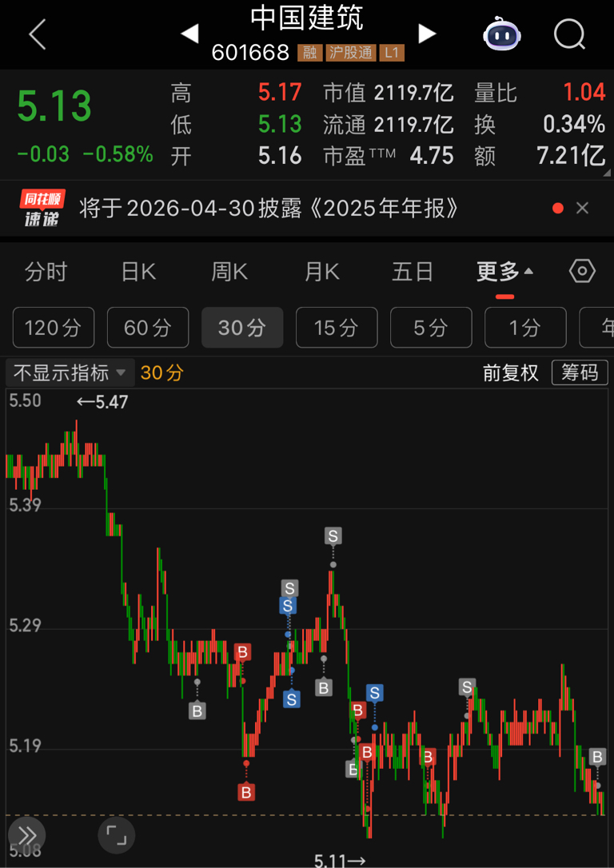Image resolution: width=614 pixels, height=868 pixels.
Task: Tap the topmost gray S marker
Action: pyautogui.click(x=333, y=536)
